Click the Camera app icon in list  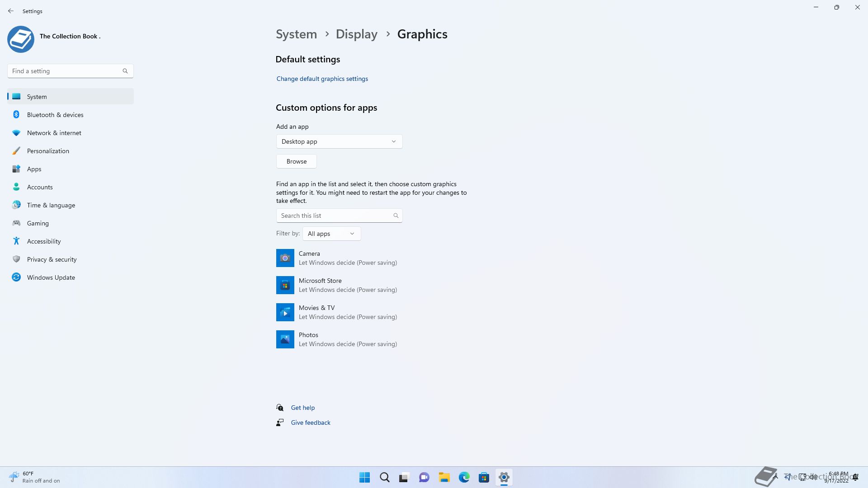click(x=285, y=258)
